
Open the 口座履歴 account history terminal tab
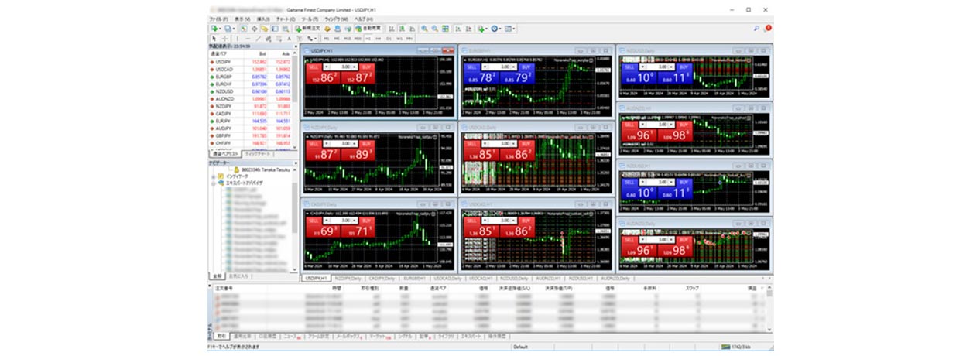click(268, 337)
